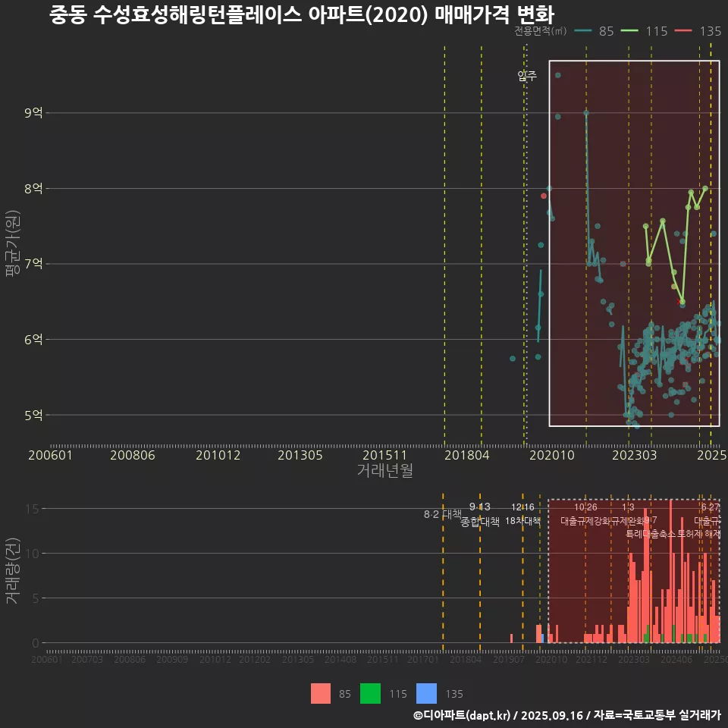This screenshot has width=728, height=728.
Task: Click 201511 on the price chart x-axis
Action: click(384, 455)
